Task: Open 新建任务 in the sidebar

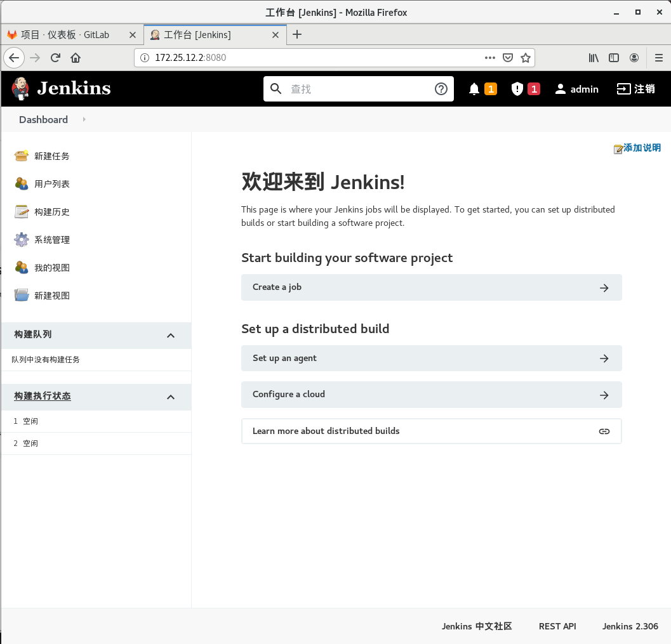Action: tap(52, 156)
